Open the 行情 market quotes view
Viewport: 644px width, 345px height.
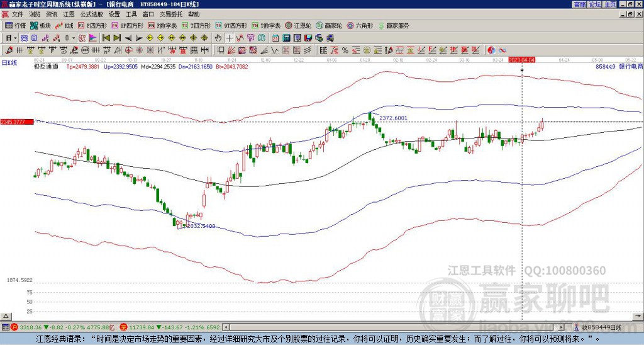coord(15,25)
